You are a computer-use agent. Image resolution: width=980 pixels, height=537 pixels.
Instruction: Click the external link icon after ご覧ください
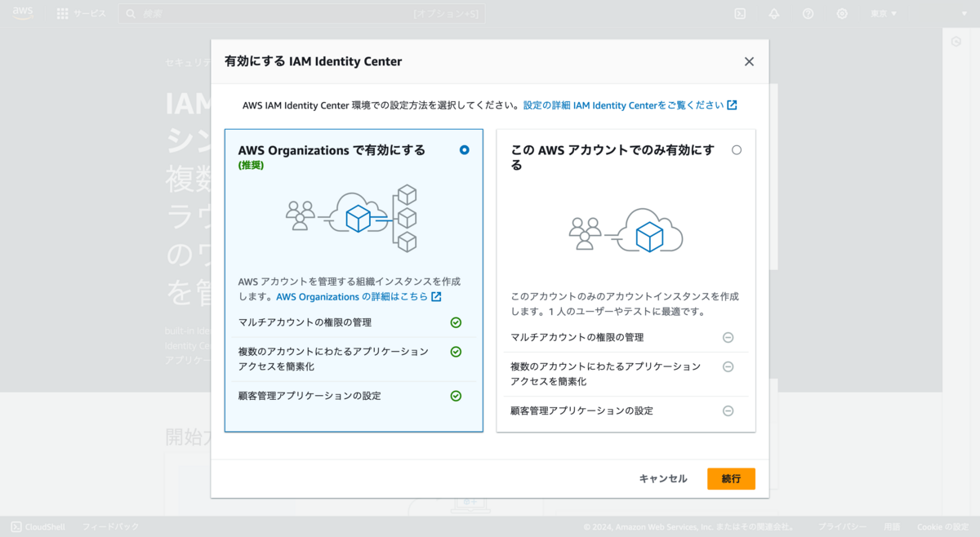(732, 105)
